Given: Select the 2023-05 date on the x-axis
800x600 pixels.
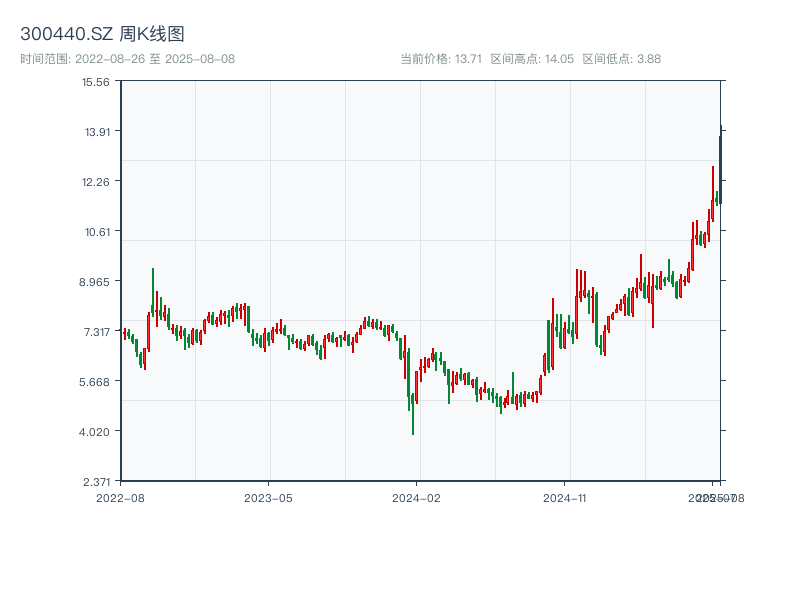Looking at the screenshot, I should pyautogui.click(x=268, y=497).
